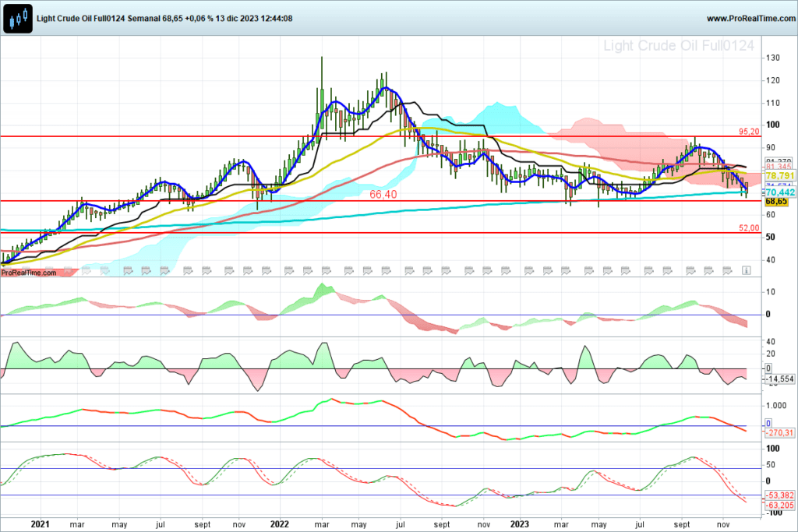Click the "2023" year label on time axis

[x=520, y=524]
